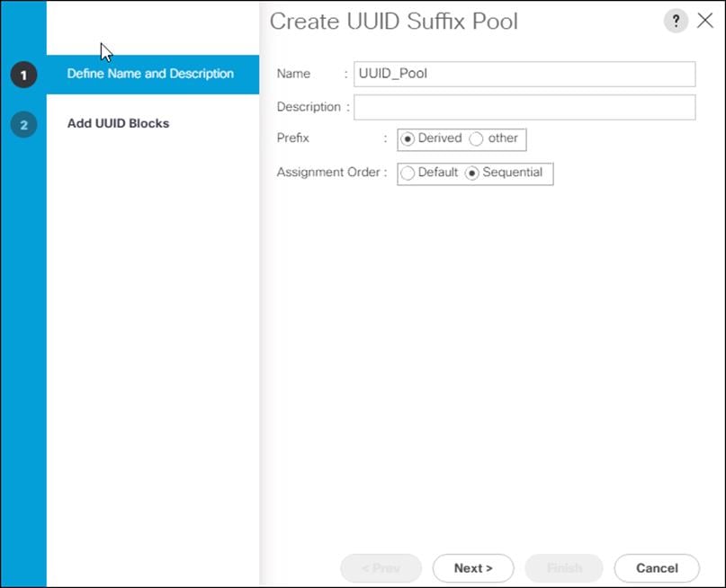
Task: Click the Create UUID Suffix Pool title
Action: [393, 21]
